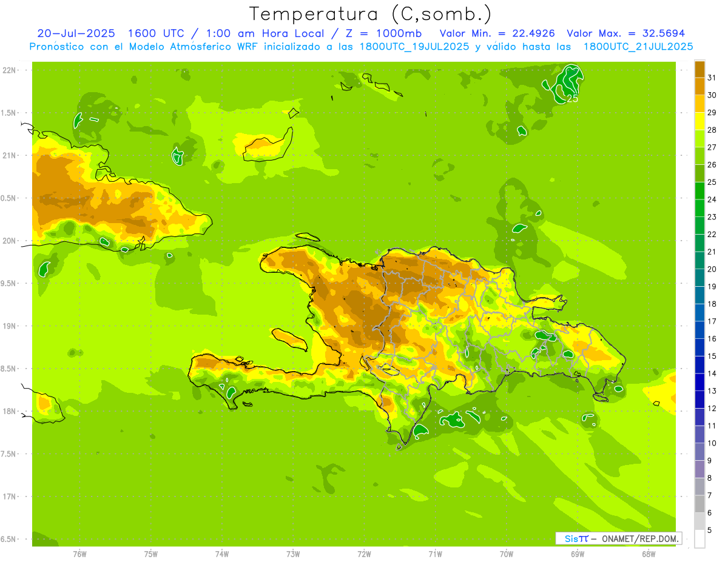Click the "68W" longitude axis label
Image resolution: width=728 pixels, height=562 pixels.
pyautogui.click(x=649, y=554)
